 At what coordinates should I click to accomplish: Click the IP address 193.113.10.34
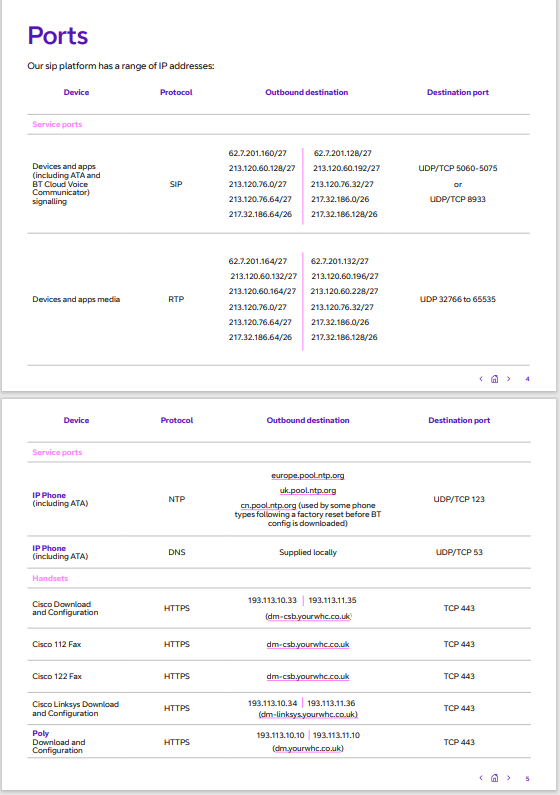tap(272, 703)
